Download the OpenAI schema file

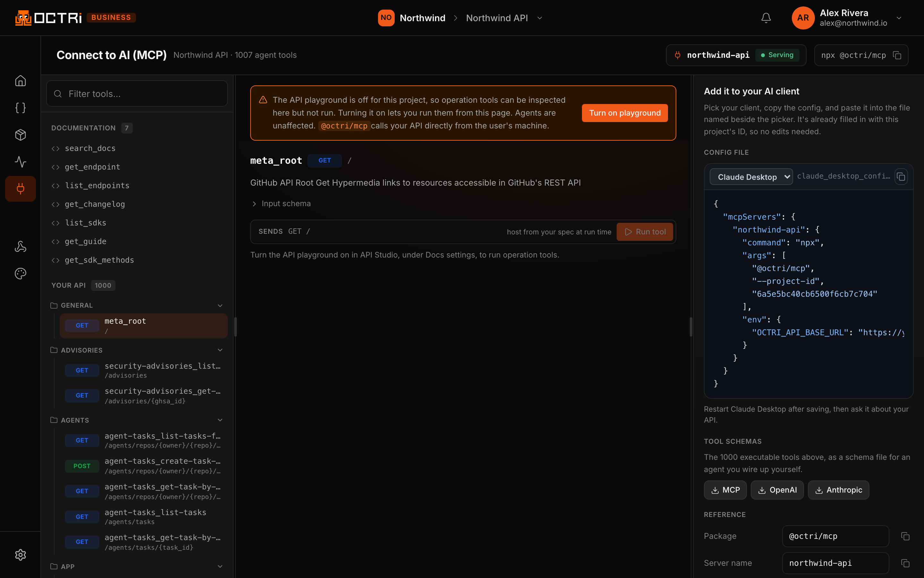tap(777, 490)
